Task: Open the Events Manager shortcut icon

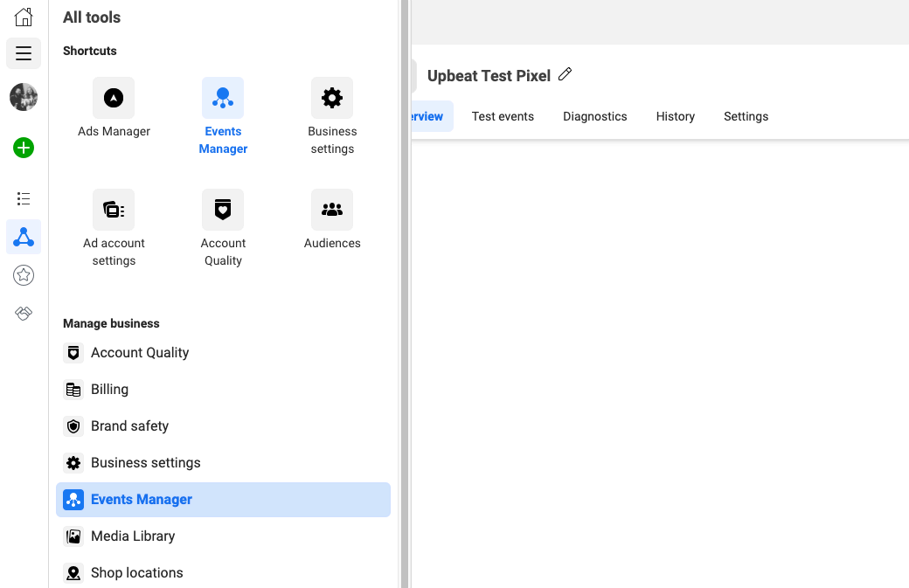Action: tap(223, 98)
